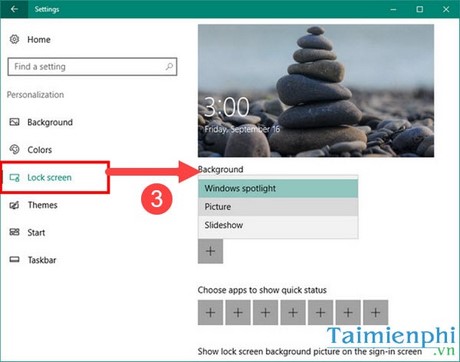Go to Settings Home
This screenshot has width=460, height=362.
coord(39,39)
